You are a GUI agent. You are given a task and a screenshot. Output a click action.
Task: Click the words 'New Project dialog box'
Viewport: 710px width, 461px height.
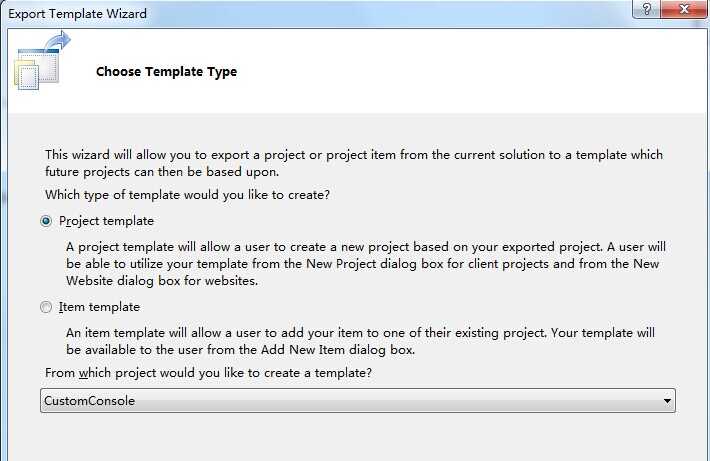tap(375, 264)
